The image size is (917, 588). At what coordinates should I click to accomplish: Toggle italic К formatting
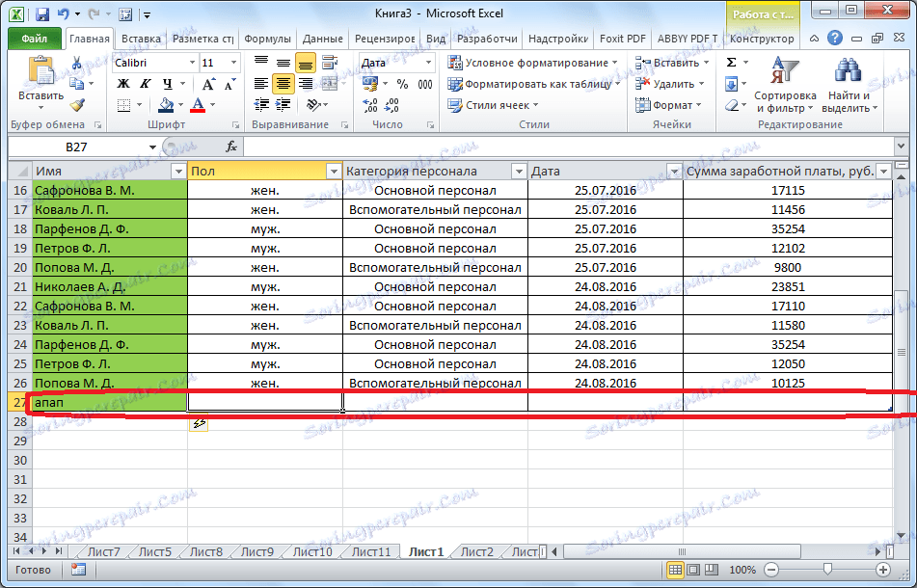[x=145, y=84]
